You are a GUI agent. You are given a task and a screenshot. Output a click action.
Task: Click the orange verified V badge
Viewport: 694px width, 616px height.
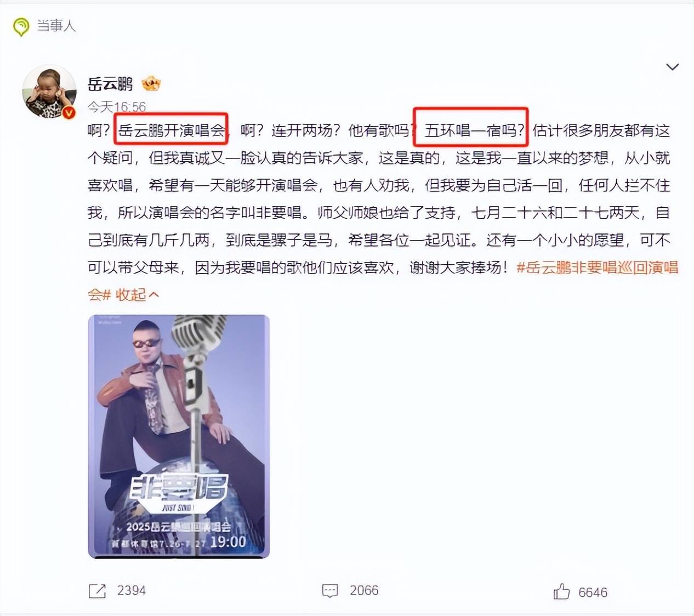69,112
